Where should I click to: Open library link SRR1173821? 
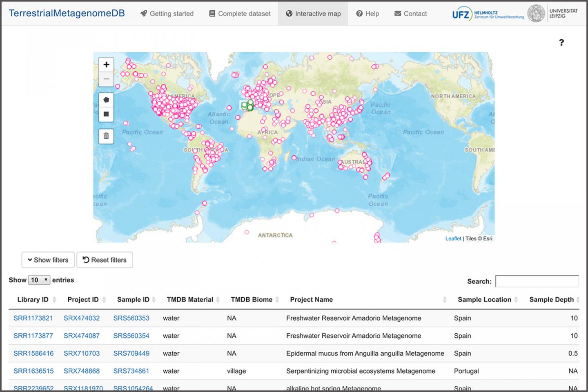[33, 318]
